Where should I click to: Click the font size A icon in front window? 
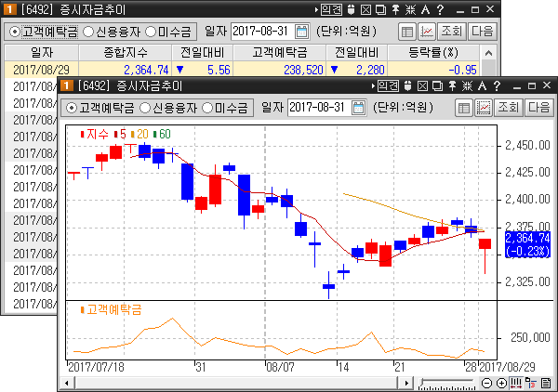[482, 85]
